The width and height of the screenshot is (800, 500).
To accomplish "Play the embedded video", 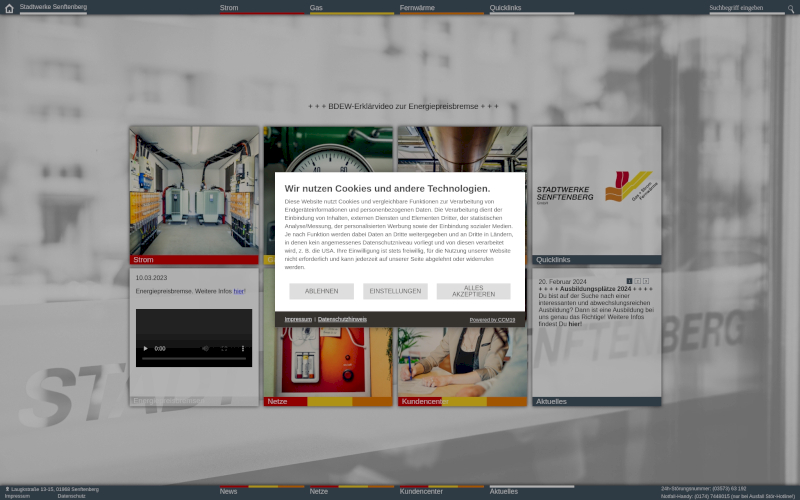I will click(145, 348).
